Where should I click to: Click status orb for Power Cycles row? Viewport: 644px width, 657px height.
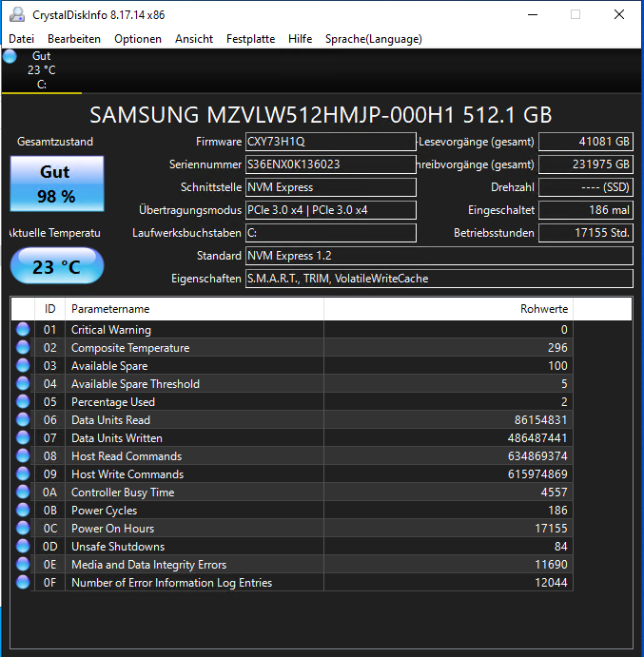click(23, 510)
